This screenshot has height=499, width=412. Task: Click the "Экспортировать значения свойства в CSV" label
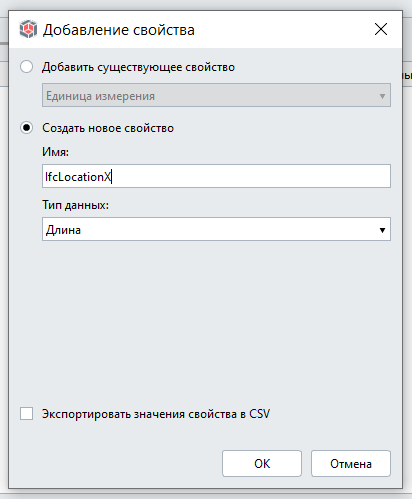[156, 414]
